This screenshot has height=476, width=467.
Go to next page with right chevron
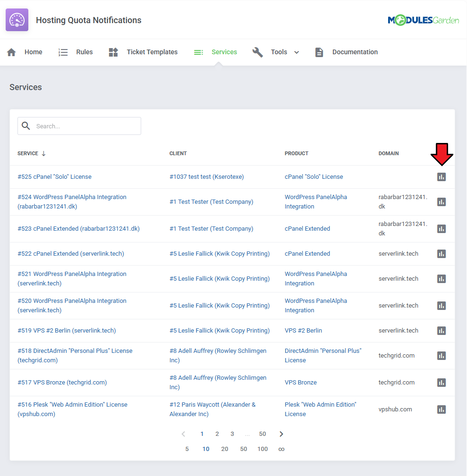tap(281, 434)
